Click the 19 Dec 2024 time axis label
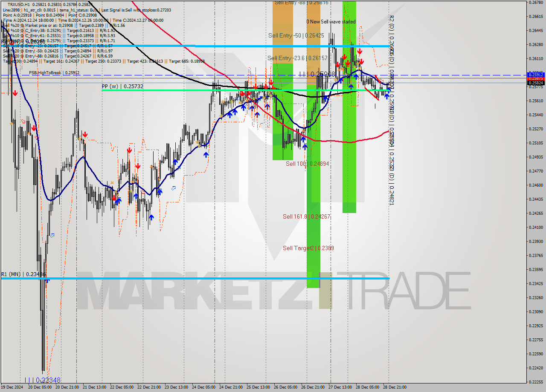Viewport: 546px width, 392px height. 12,387
